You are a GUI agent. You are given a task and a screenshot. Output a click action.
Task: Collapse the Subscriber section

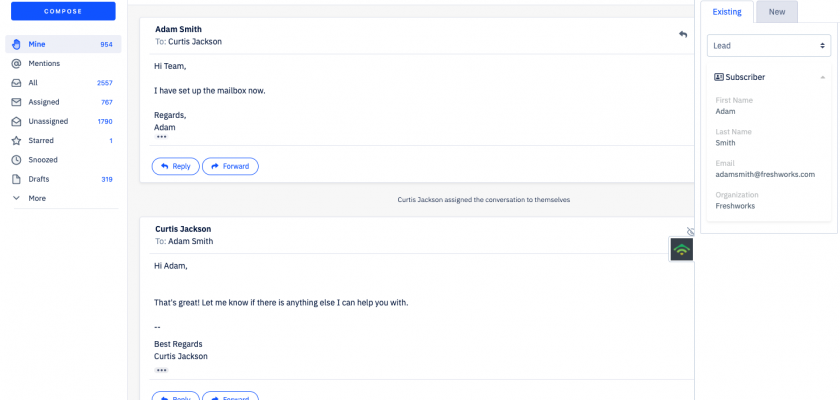[822, 77]
